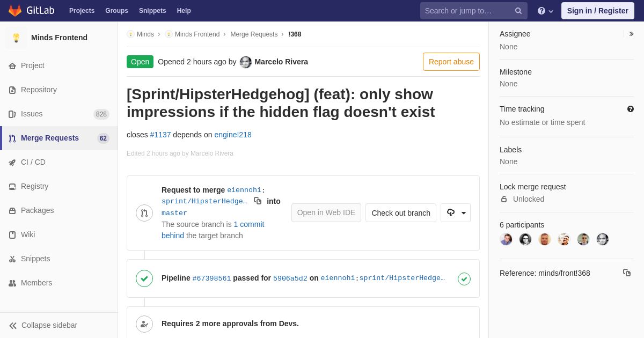Expand the download patches dropdown
The image size is (644, 338).
[456, 213]
